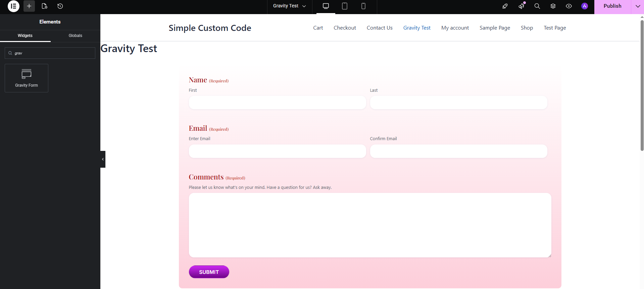Collapse the Elements side panel
The image size is (644, 289).
(103, 159)
